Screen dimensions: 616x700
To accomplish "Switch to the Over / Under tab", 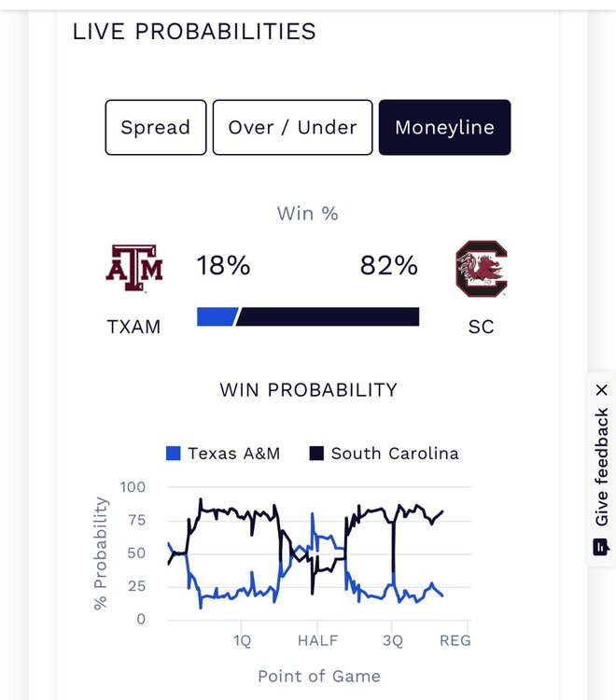I will click(x=292, y=127).
